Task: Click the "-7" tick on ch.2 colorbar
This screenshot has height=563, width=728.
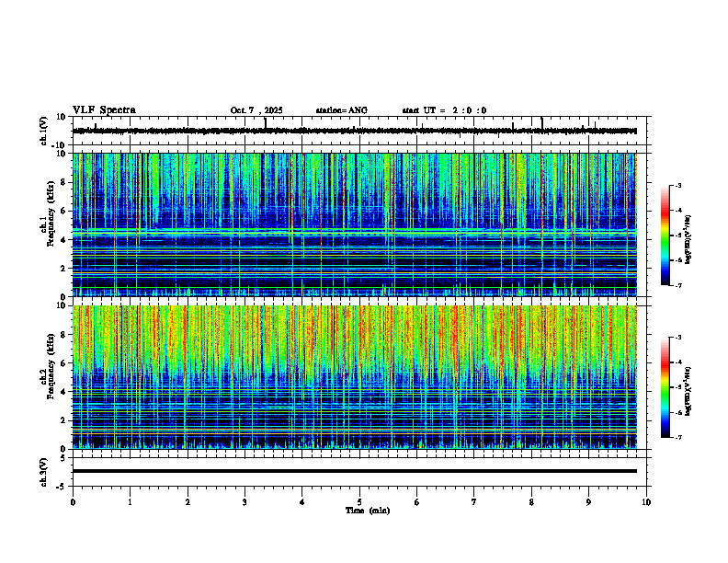Action: (x=677, y=437)
